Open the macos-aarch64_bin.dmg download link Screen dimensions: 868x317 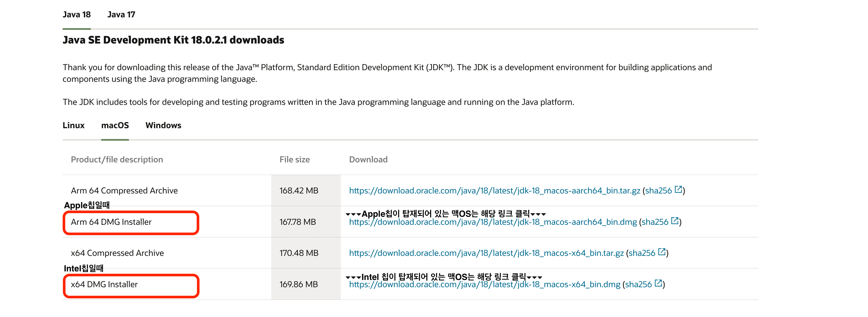[493, 222]
